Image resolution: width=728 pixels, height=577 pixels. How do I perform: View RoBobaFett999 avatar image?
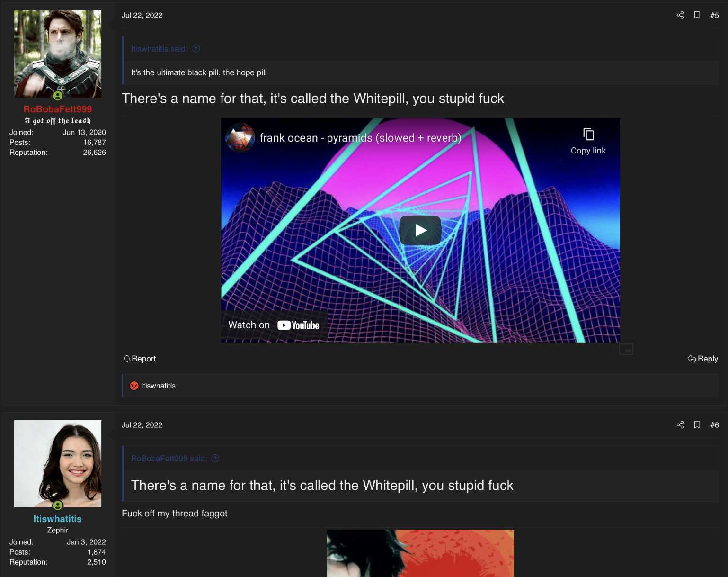[58, 54]
